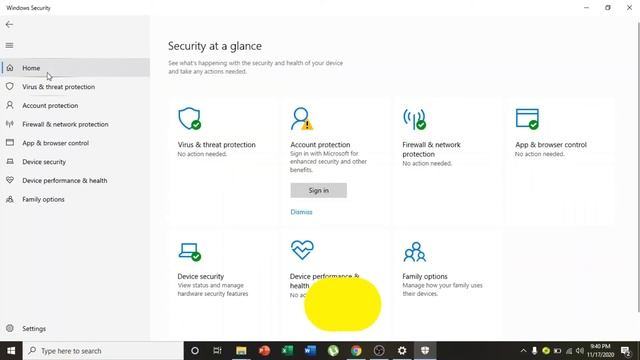Click the antenna icon beside Firewall sidebar item
Image resolution: width=640 pixels, height=360 pixels.
click(10, 124)
